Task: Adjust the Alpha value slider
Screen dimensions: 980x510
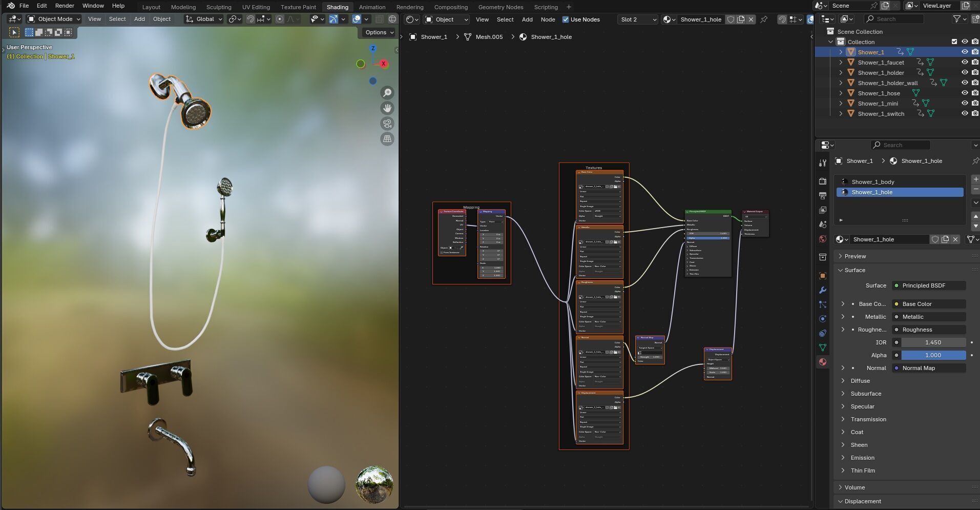Action: pos(933,355)
